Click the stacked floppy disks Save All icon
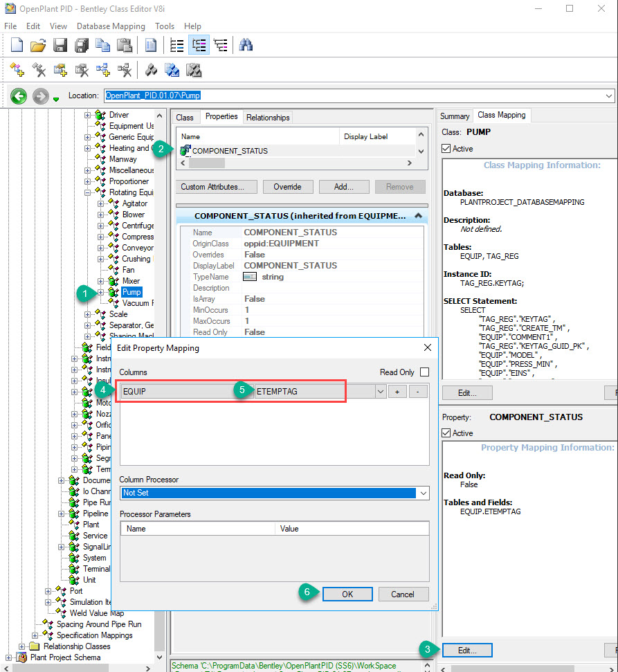The width and height of the screenshot is (618, 672). coord(82,45)
